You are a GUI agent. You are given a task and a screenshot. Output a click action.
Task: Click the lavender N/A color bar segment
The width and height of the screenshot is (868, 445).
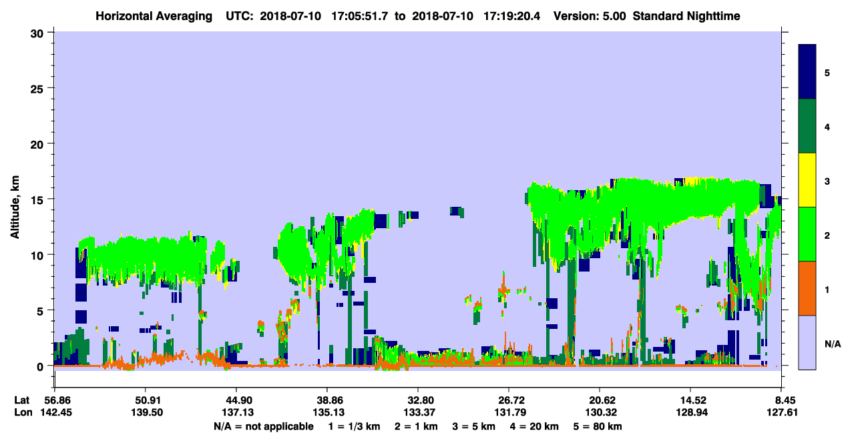(807, 342)
